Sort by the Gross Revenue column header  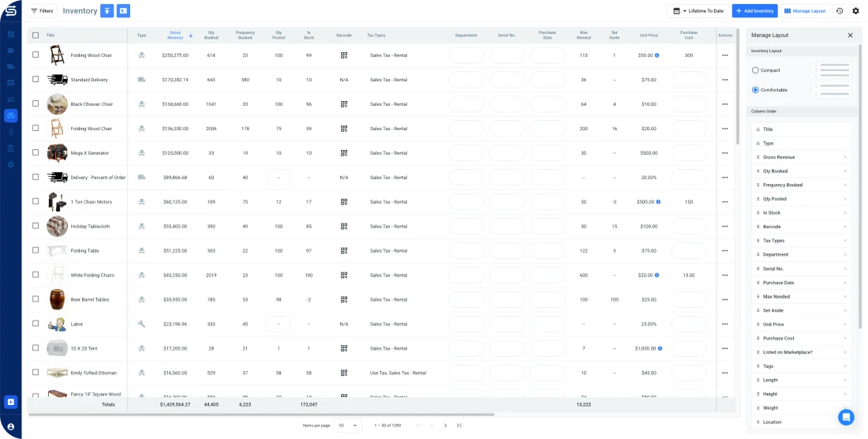175,35
